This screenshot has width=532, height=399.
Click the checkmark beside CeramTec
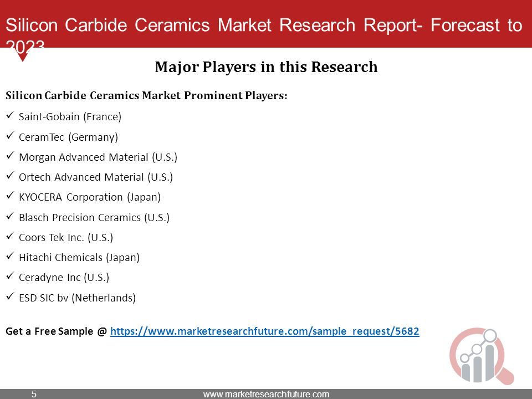[x=10, y=135]
